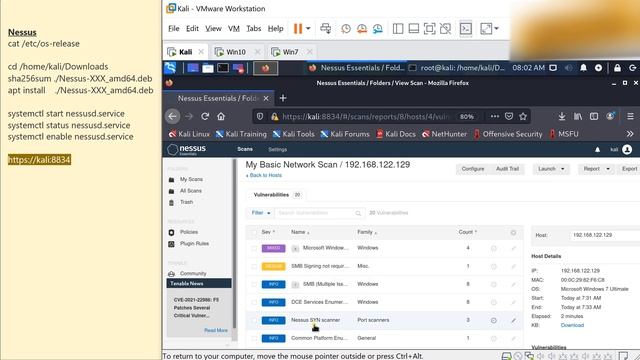Click the lock screen icon in Kali panel

tap(617, 68)
